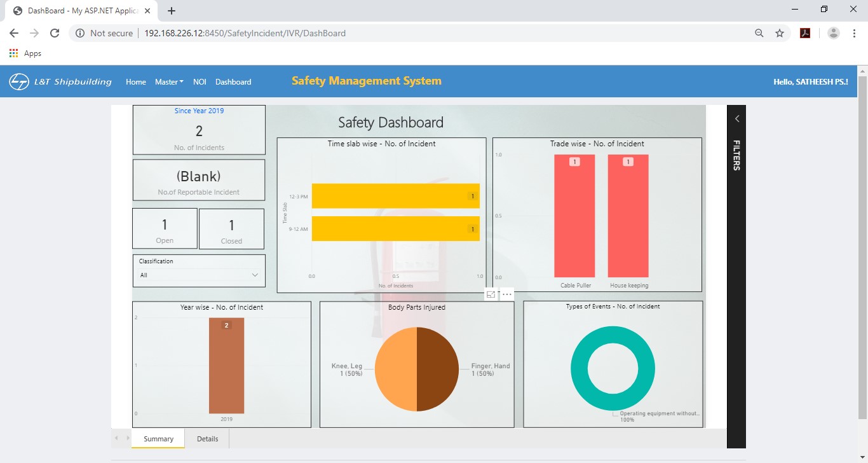868x463 pixels.
Task: Open the more options ellipsis on chart
Action: click(506, 294)
